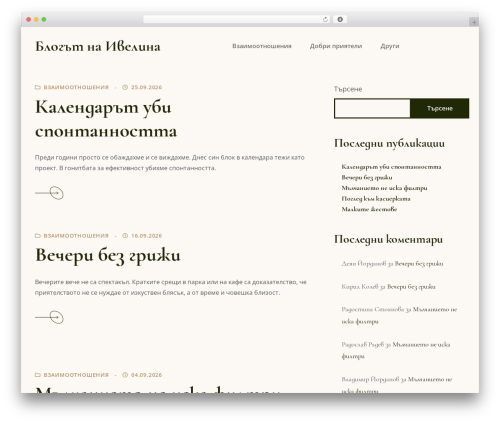Image resolution: width=500 pixels, height=423 pixels.
Task: Click folder icon next to 04.09.2026 post
Action: tap(38, 375)
